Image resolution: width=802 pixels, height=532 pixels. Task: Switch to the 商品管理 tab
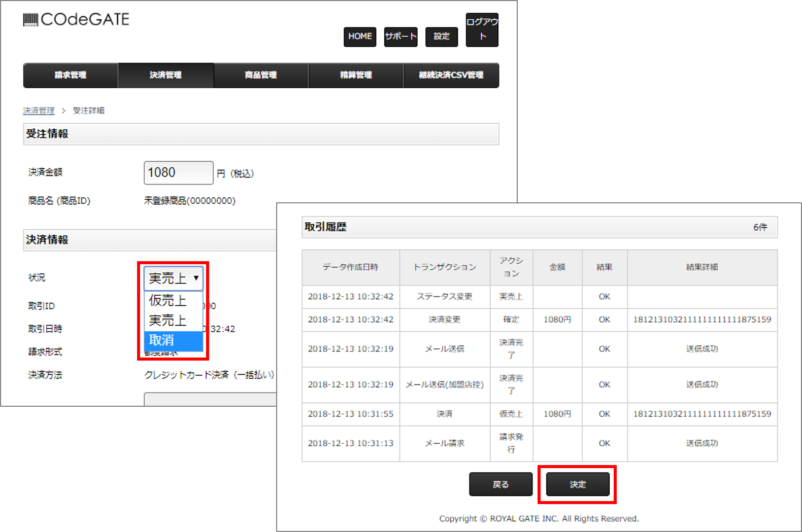coord(261,75)
